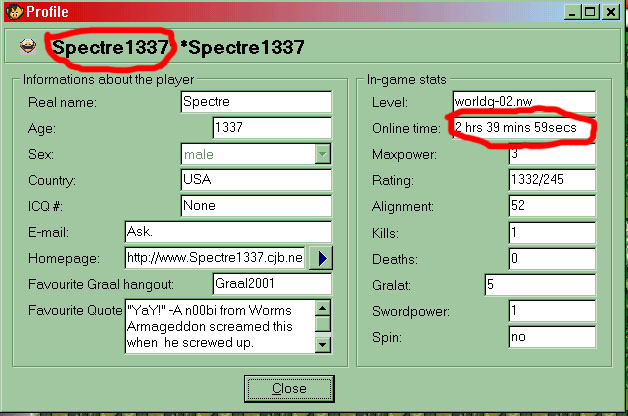Click the Real name field containing Spectre
Screen dimensions: 628x416
click(x=255, y=102)
